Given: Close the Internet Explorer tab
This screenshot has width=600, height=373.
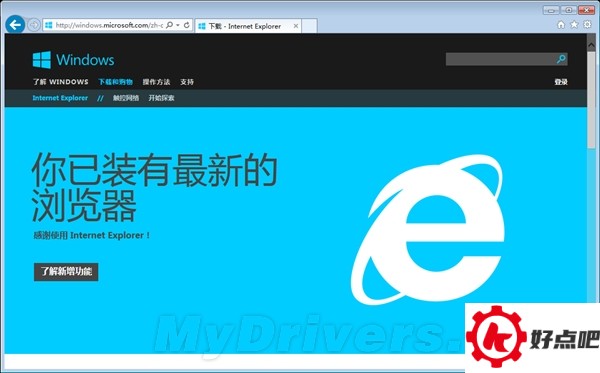Looking at the screenshot, I should coord(296,26).
